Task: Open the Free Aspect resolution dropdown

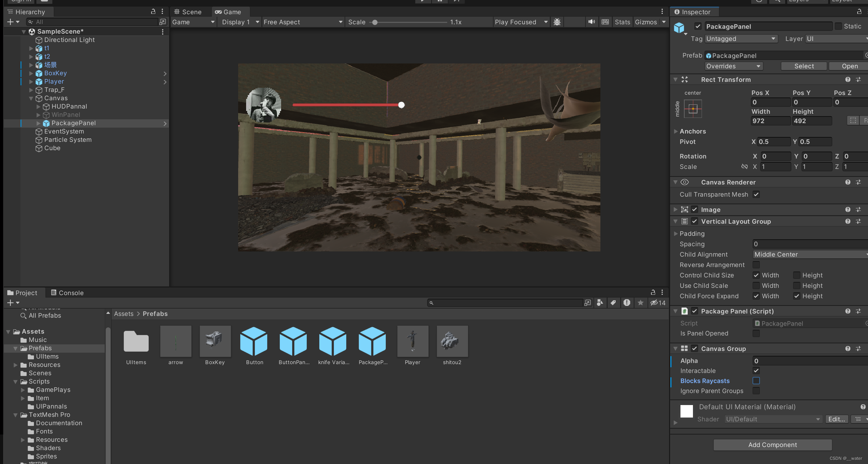Action: click(x=303, y=22)
